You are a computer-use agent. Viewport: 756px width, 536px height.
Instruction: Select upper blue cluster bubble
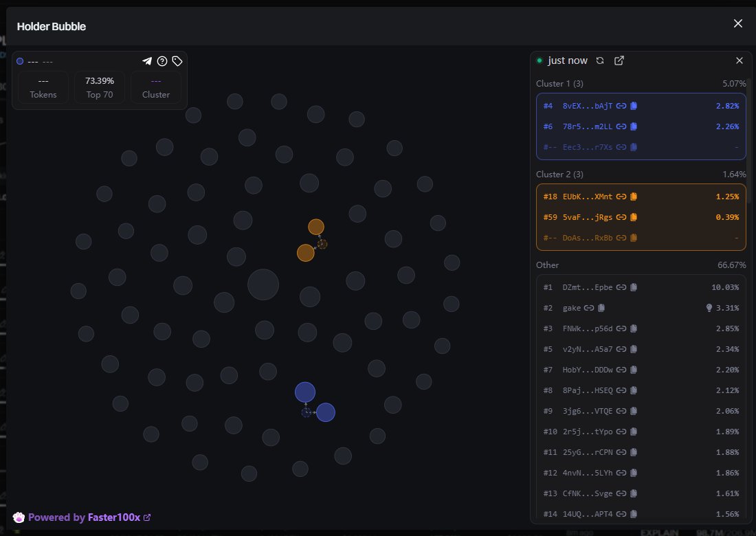pos(305,392)
